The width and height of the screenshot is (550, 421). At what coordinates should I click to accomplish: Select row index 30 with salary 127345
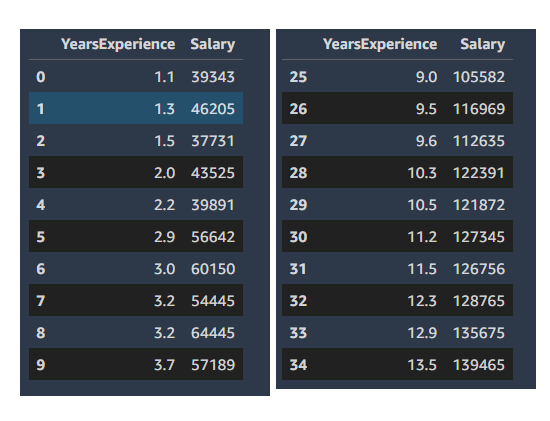coord(397,237)
